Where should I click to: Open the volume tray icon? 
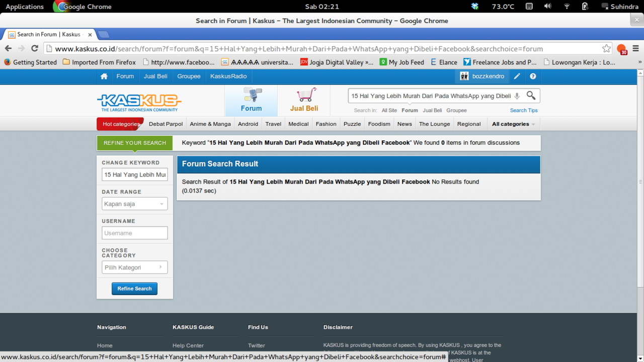[548, 7]
